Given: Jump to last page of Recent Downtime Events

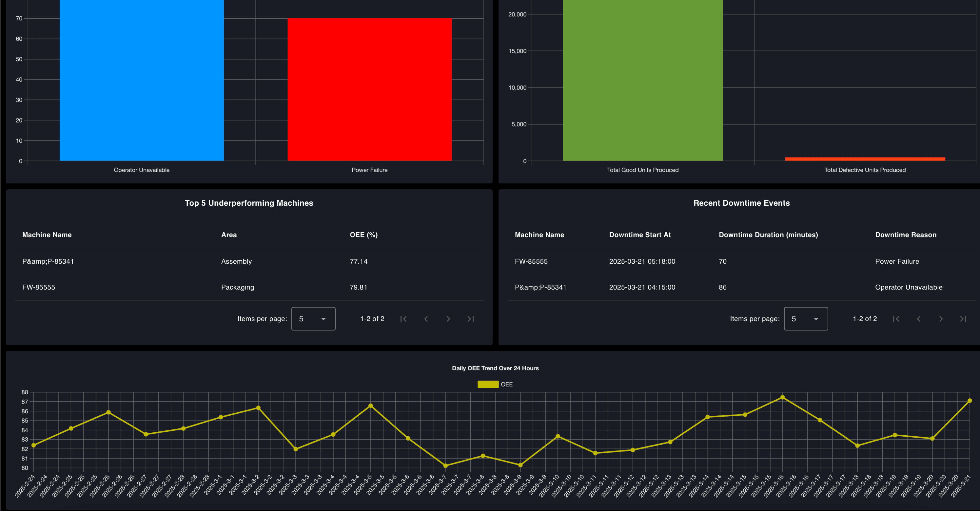Looking at the screenshot, I should coord(963,319).
